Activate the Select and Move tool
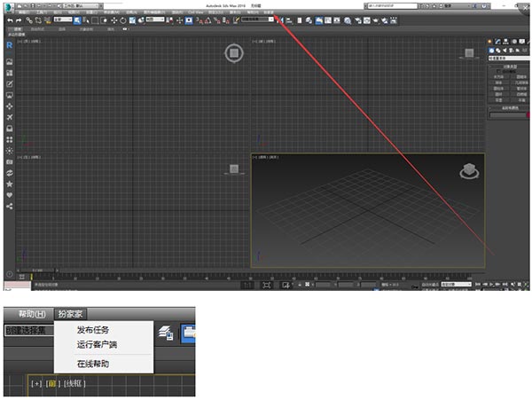 click(x=114, y=20)
